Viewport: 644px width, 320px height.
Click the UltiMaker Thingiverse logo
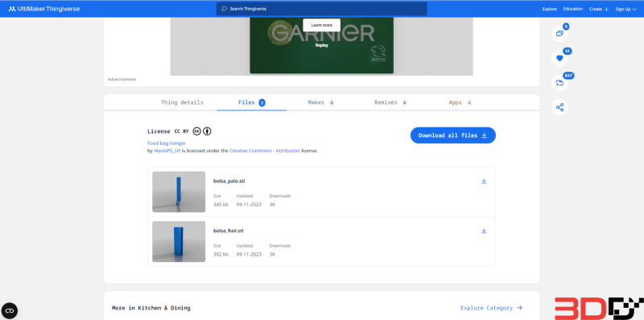click(x=44, y=9)
